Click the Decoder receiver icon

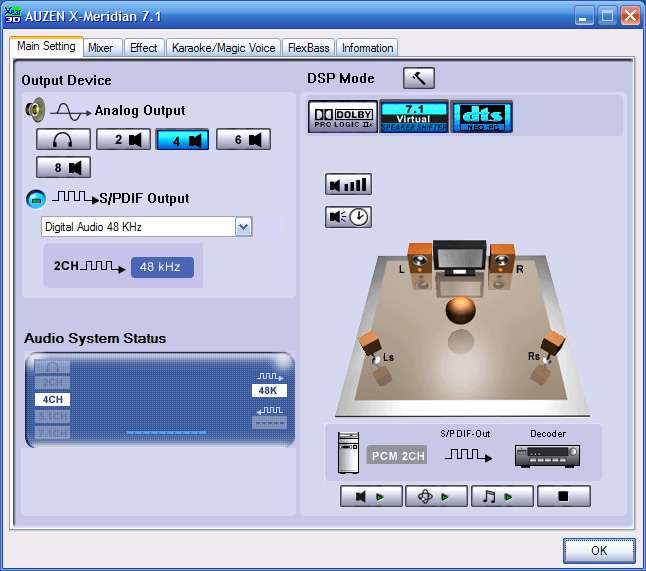click(x=548, y=456)
